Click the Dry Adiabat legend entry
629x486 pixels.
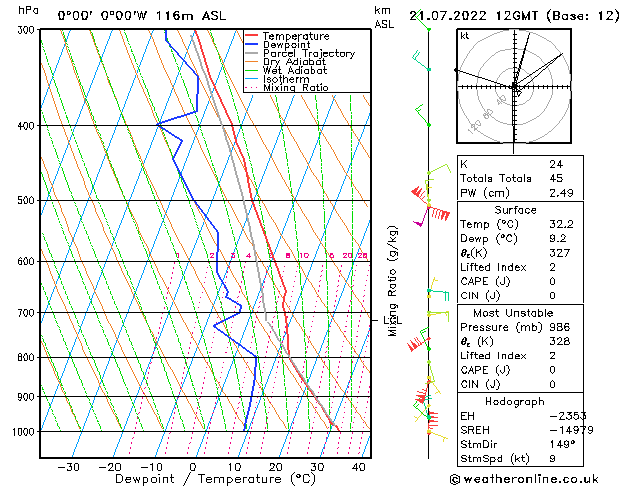point(294,62)
